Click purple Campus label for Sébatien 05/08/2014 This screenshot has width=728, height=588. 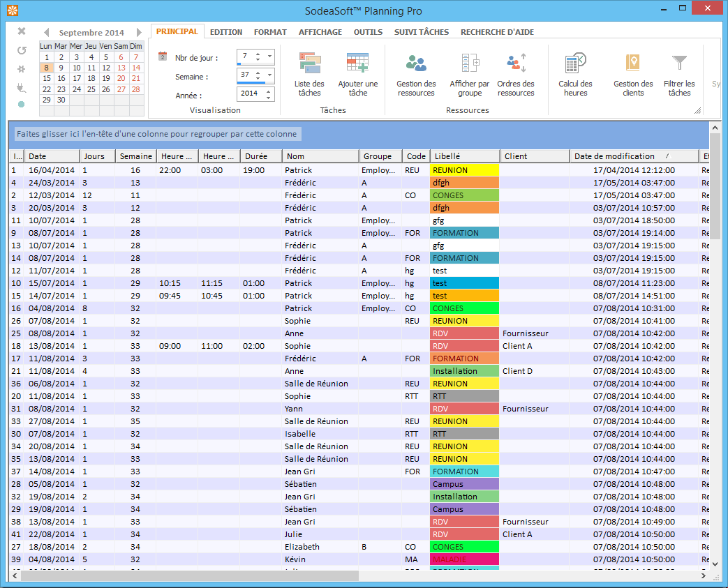pos(464,484)
